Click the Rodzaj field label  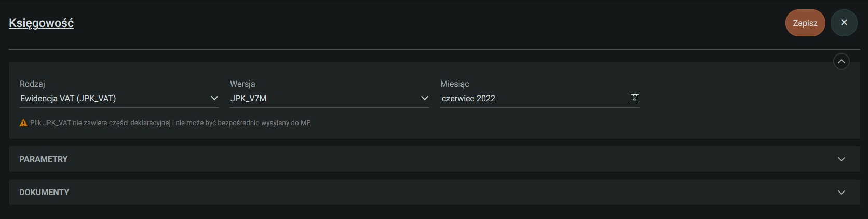tap(32, 84)
